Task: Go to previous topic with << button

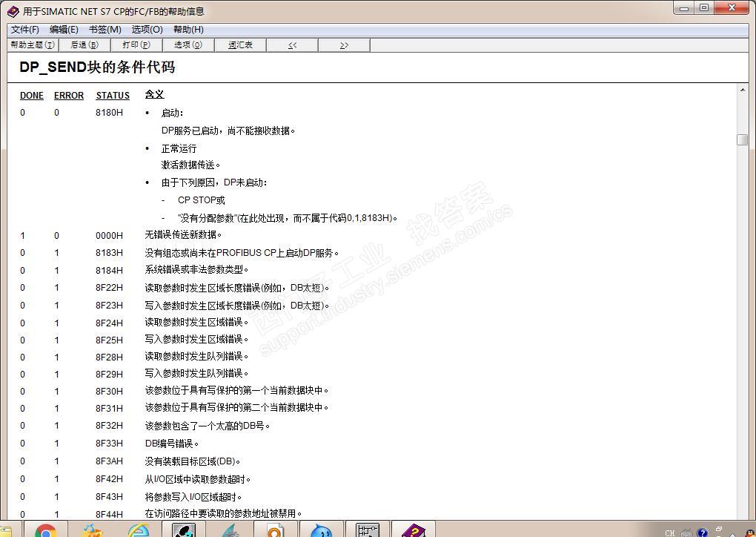Action: point(292,45)
